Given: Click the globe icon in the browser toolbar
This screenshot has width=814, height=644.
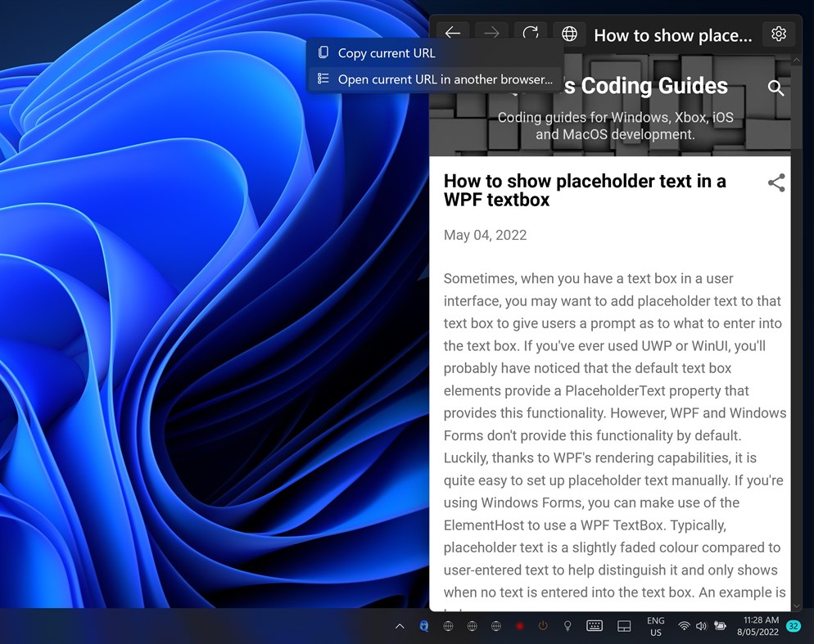Looking at the screenshot, I should tap(569, 34).
